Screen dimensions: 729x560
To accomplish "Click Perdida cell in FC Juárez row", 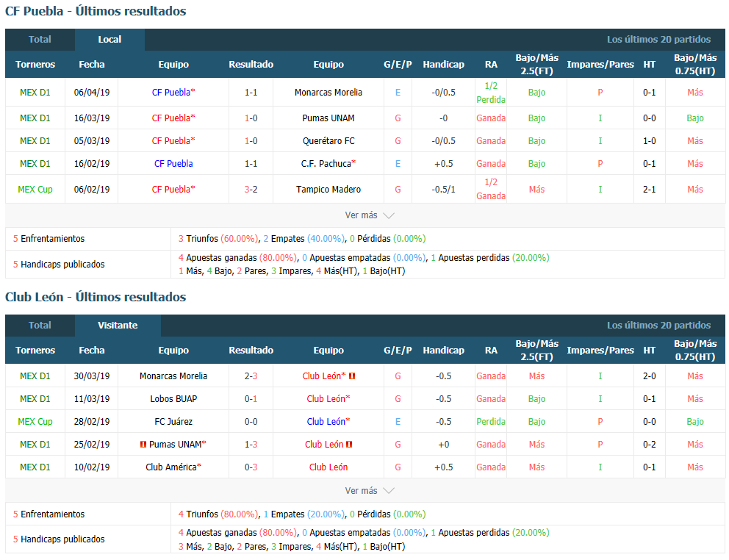I will pos(491,422).
